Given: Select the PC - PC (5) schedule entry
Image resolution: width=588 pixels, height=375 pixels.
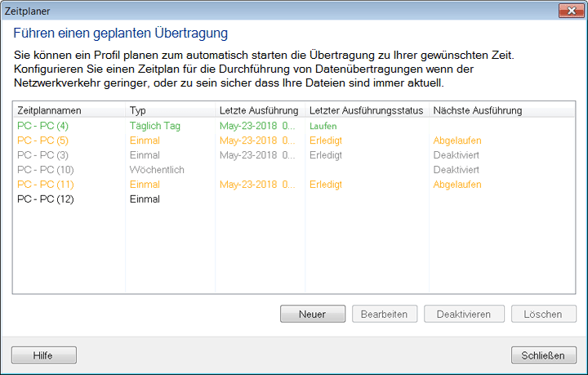Looking at the screenshot, I should [x=43, y=141].
